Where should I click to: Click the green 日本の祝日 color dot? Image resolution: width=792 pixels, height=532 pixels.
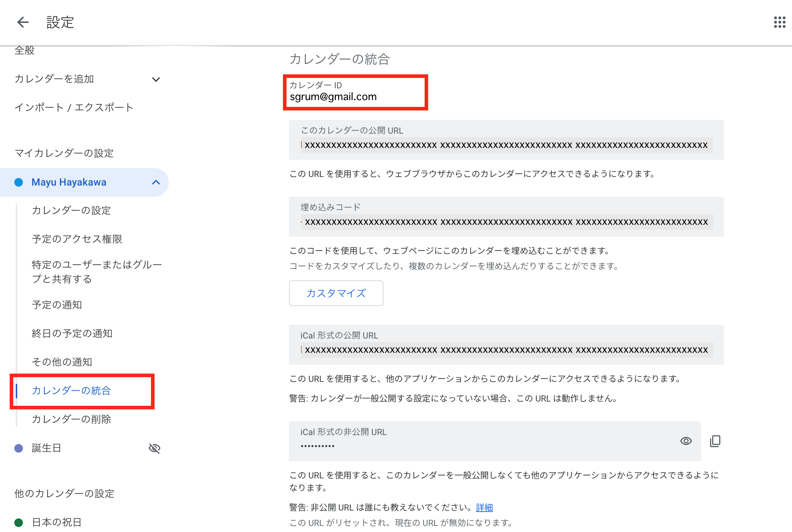(19, 522)
